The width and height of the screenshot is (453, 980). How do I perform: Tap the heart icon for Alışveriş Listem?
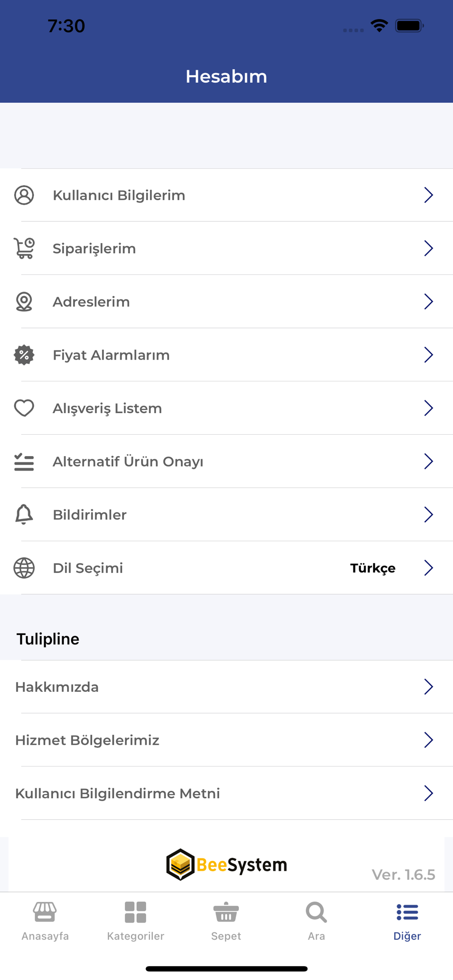click(x=24, y=408)
